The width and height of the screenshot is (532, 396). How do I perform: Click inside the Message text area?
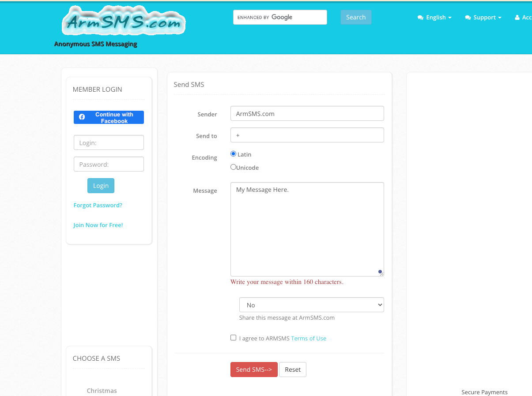pos(307,229)
